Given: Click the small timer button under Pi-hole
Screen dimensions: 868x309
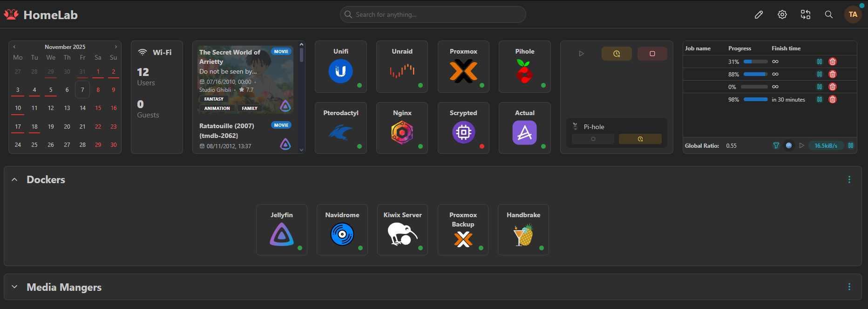Looking at the screenshot, I should click(640, 139).
